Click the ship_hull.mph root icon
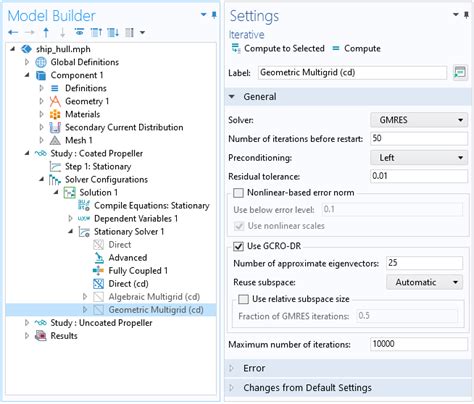 (x=26, y=49)
